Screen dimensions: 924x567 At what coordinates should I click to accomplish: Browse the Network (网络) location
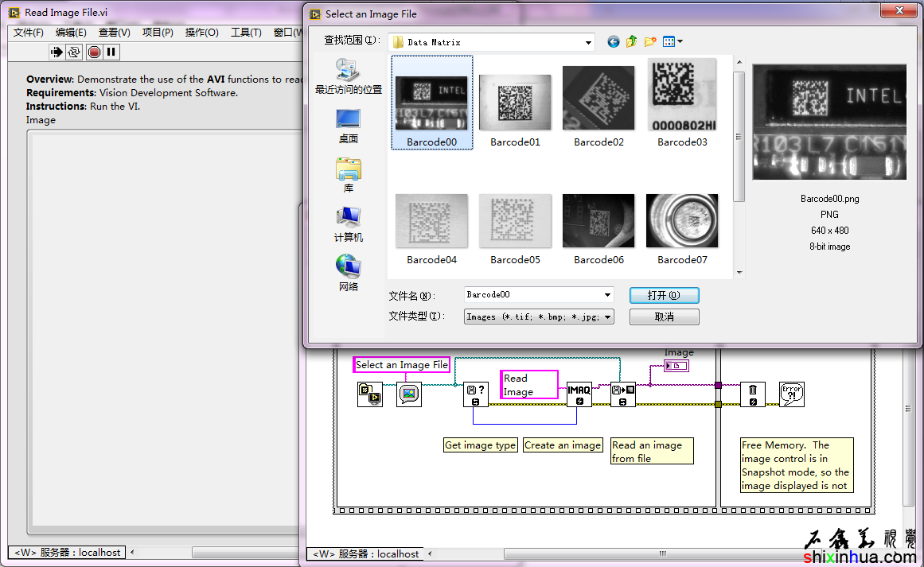(349, 274)
